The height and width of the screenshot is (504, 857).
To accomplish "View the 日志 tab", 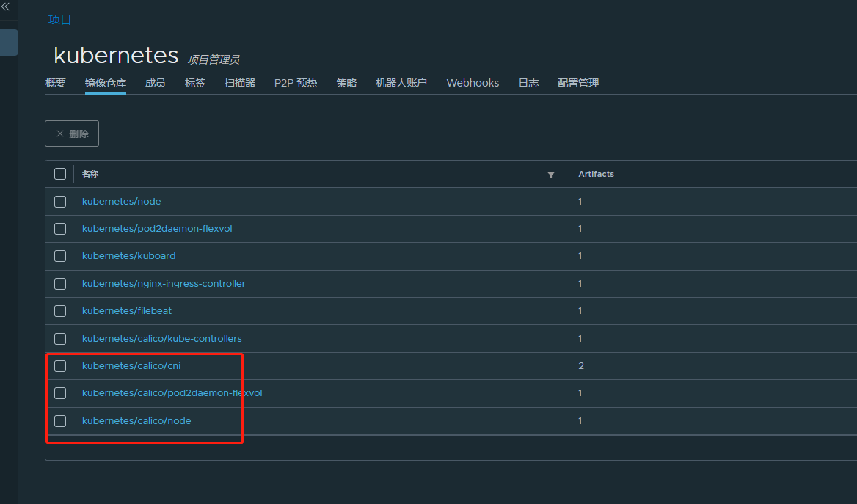I will tap(528, 83).
